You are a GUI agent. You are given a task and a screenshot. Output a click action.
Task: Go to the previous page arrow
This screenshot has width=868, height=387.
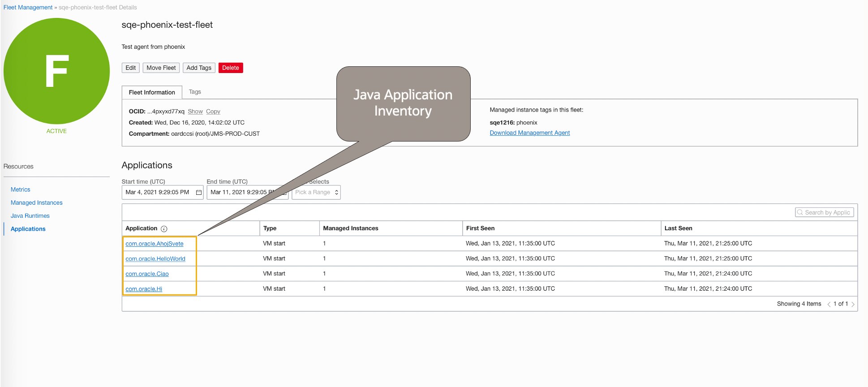point(829,304)
